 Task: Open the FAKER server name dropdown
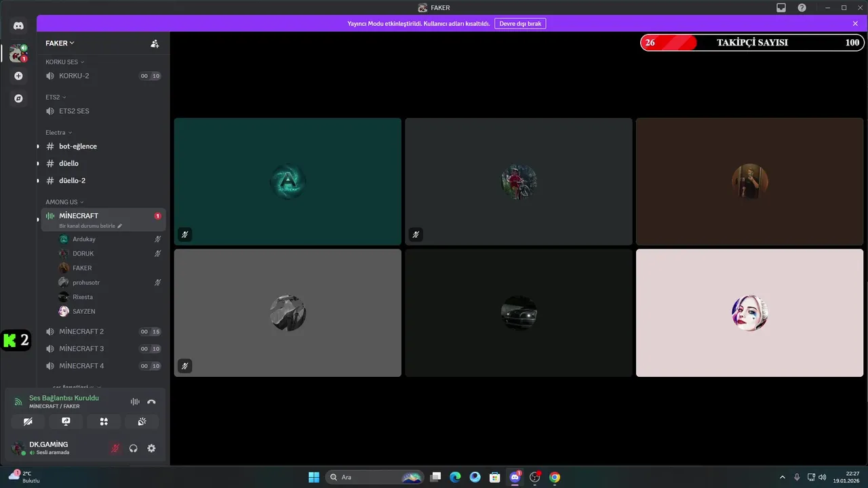[x=60, y=43]
